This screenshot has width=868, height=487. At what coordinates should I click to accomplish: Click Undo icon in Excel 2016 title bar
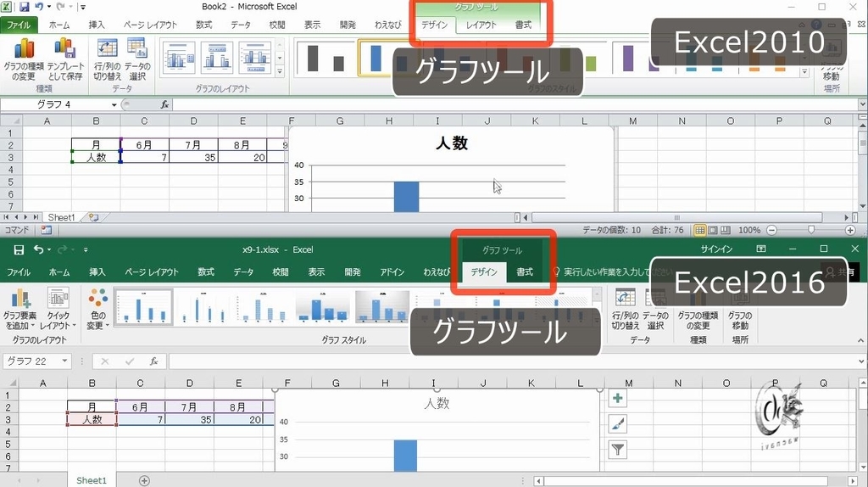38,250
